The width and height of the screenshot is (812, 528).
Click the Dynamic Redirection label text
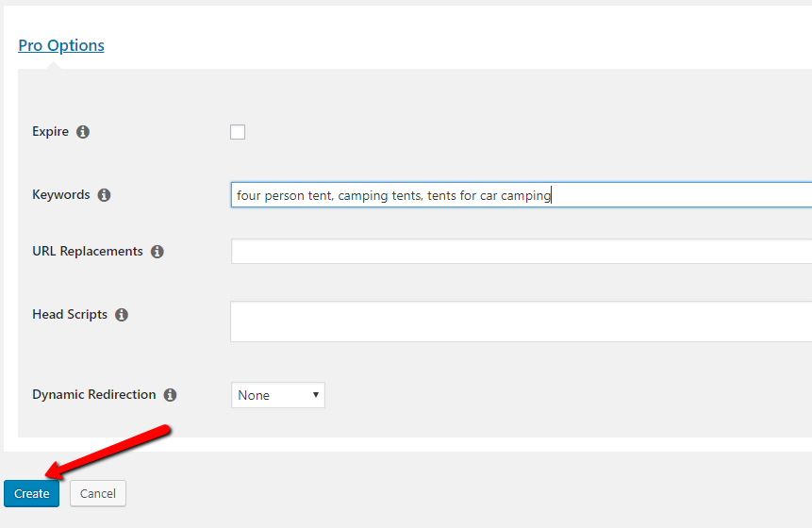[x=94, y=395]
